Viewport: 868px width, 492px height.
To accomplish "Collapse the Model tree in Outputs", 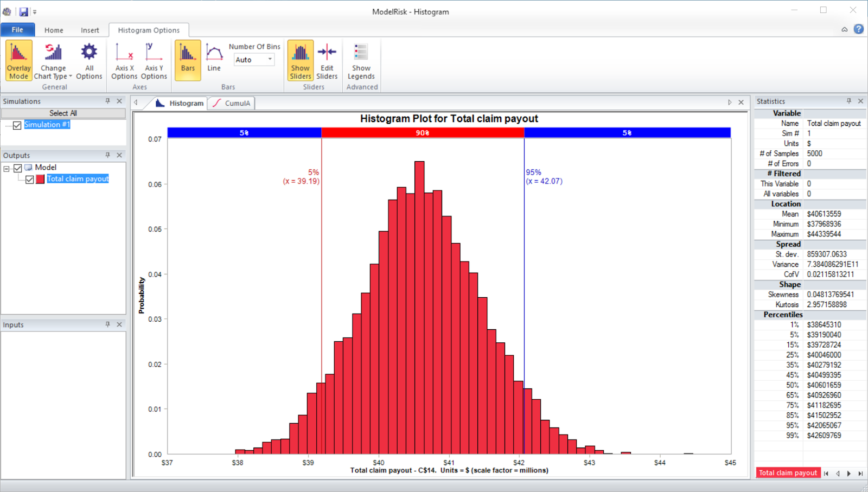I will (x=7, y=168).
